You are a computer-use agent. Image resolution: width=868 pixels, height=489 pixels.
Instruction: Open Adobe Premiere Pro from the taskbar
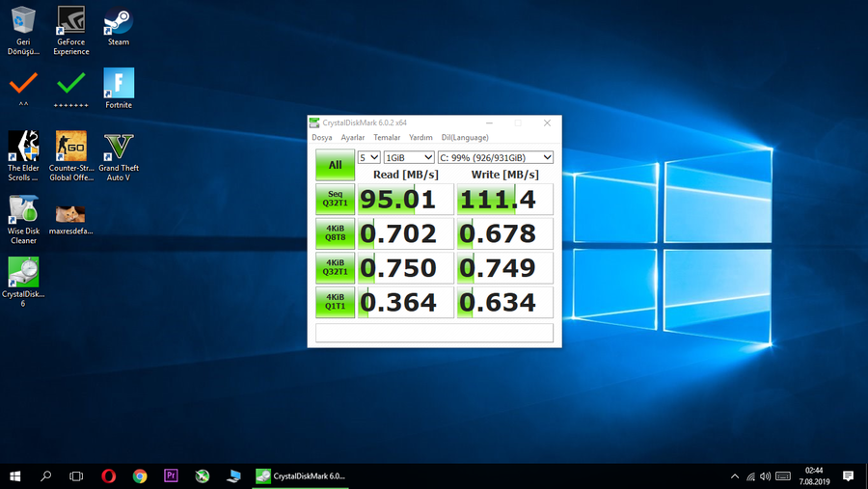pos(171,475)
